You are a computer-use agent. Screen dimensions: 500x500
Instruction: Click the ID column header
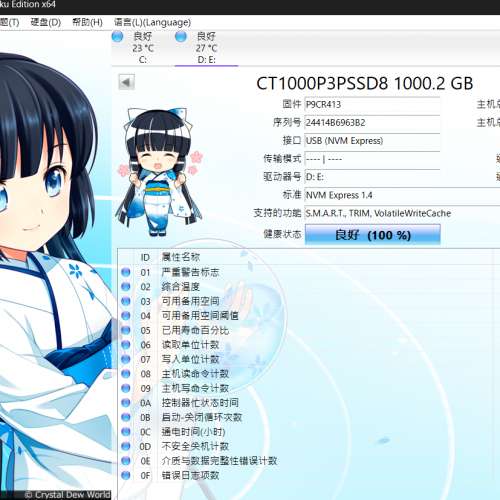pos(145,257)
